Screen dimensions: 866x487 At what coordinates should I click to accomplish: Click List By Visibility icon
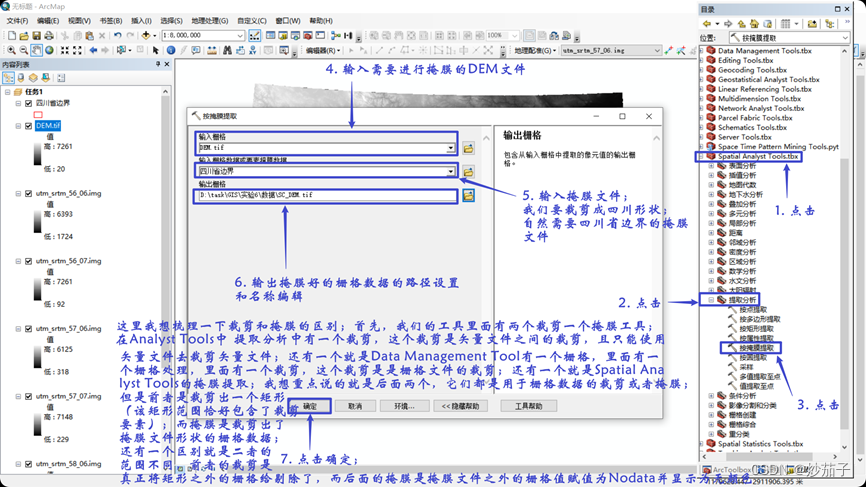pos(33,78)
